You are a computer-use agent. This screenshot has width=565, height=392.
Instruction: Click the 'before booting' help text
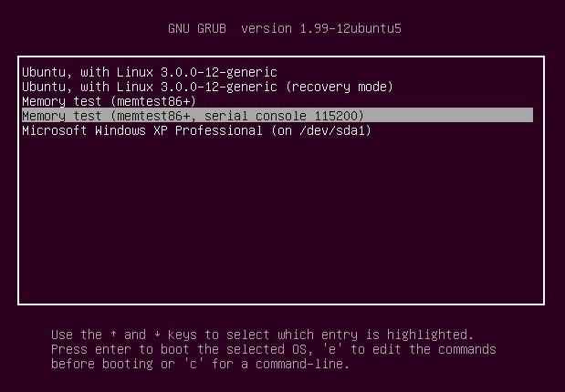[102, 364]
